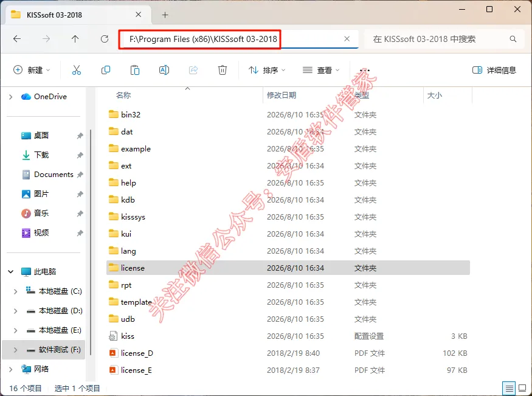The height and width of the screenshot is (396, 532).
Task: Select the help folder row
Action: (288, 183)
